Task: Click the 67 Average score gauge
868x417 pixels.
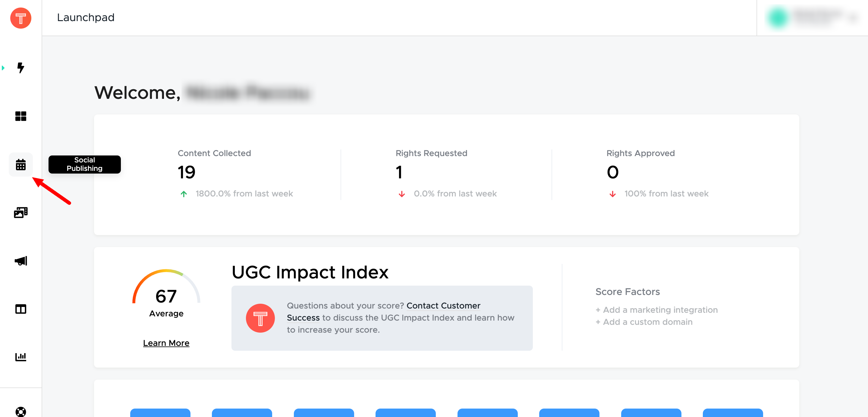Action: pos(166,293)
